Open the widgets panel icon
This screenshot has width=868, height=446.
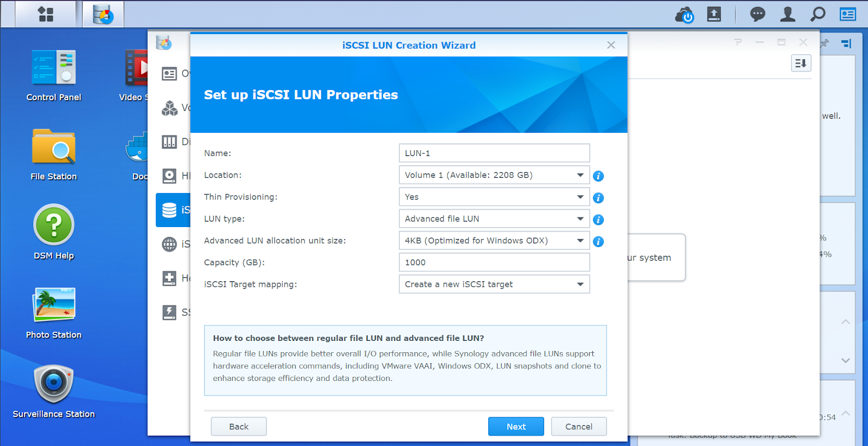(848, 14)
